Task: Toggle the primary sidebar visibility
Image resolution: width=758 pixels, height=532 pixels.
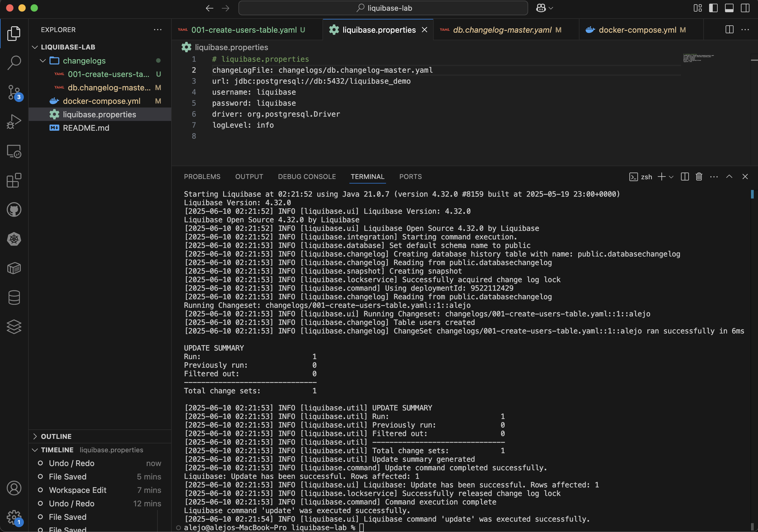Action: tap(713, 8)
